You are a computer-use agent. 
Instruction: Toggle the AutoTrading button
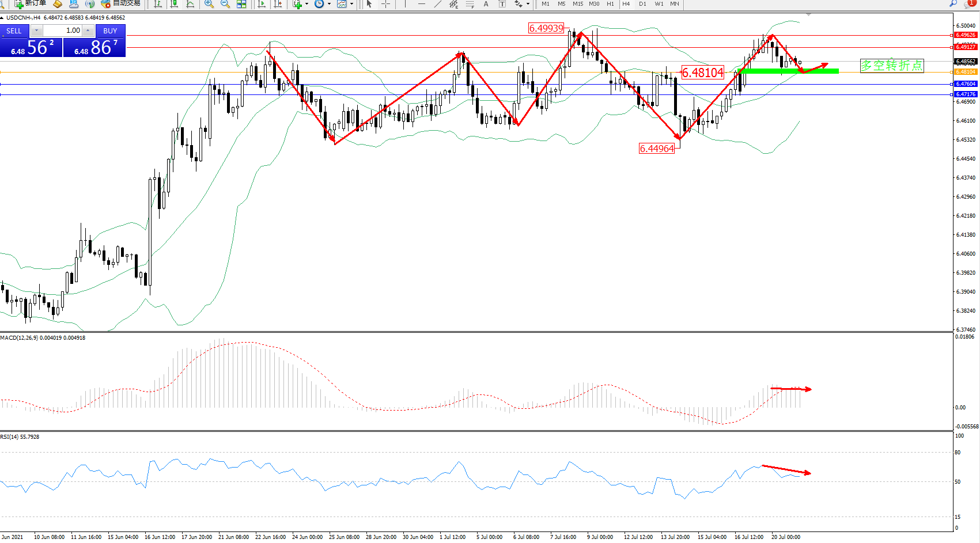121,3
